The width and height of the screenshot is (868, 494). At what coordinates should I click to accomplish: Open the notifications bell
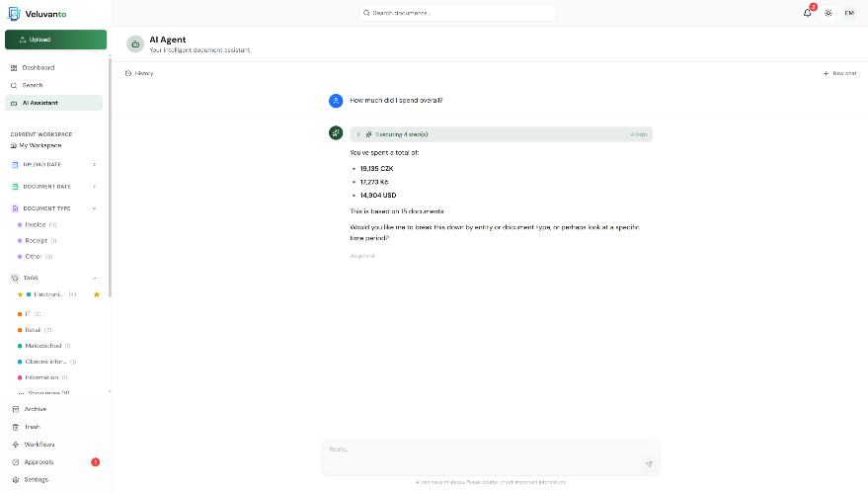pos(808,13)
